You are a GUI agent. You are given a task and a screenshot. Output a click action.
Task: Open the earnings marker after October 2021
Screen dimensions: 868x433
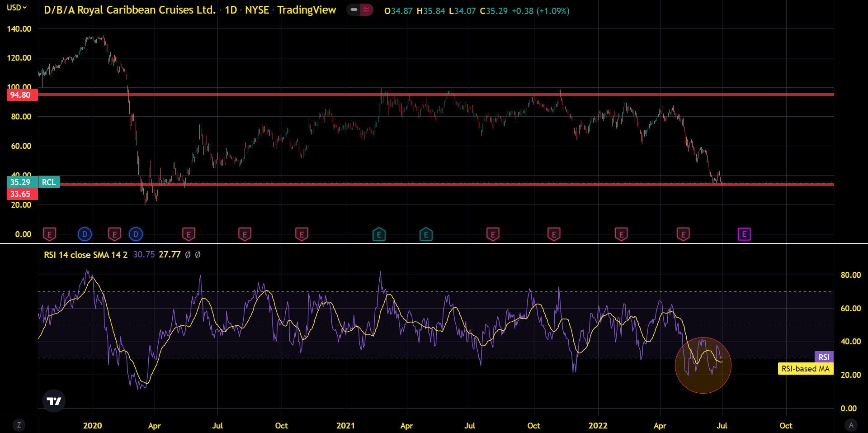click(554, 234)
